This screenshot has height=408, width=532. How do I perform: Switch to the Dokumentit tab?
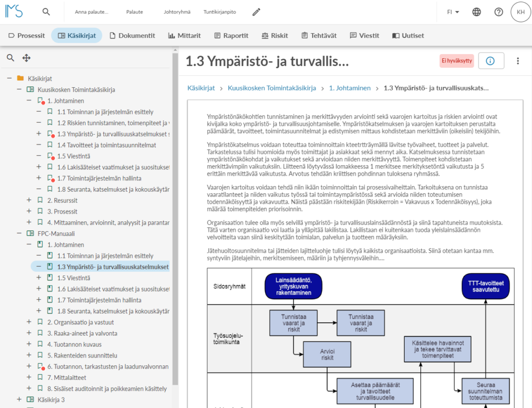coord(132,36)
